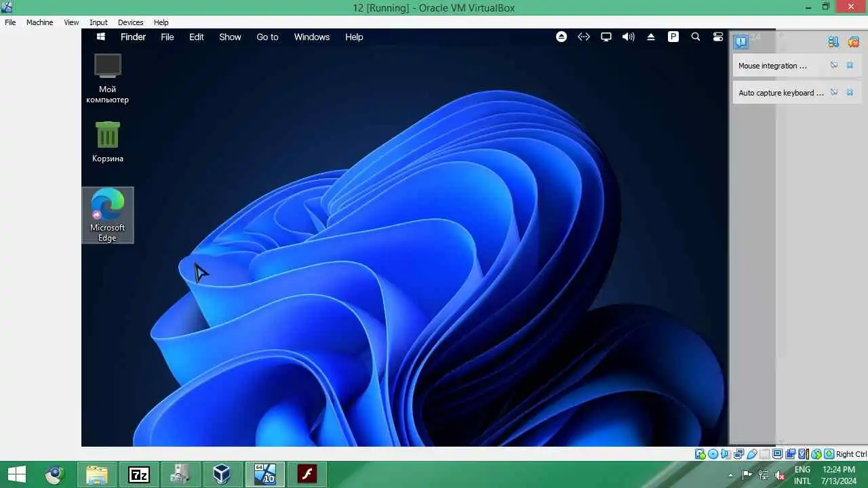Click the hard disk activity status icon
The width and height of the screenshot is (868, 488).
(700, 454)
